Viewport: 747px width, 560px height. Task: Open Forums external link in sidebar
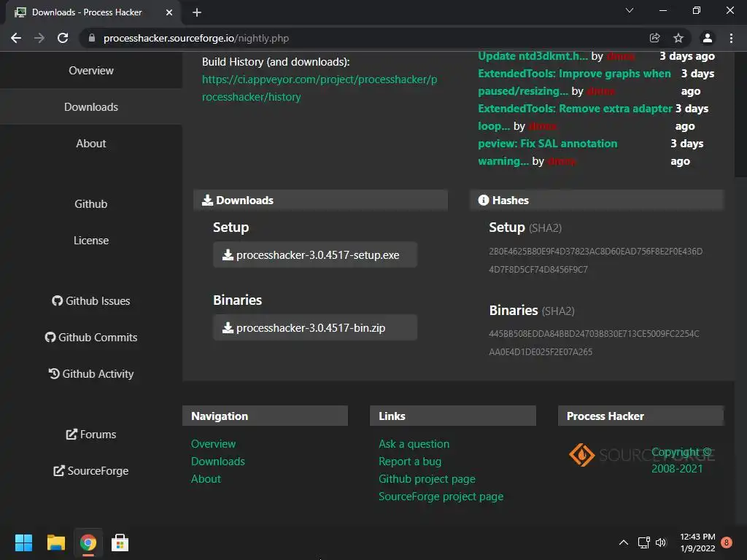tap(91, 435)
